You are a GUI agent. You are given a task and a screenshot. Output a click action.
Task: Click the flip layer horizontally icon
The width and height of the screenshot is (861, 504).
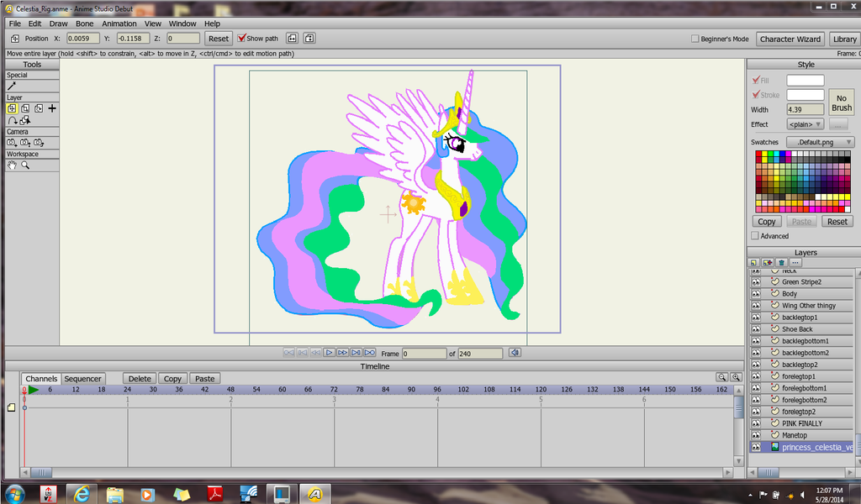tap(292, 39)
